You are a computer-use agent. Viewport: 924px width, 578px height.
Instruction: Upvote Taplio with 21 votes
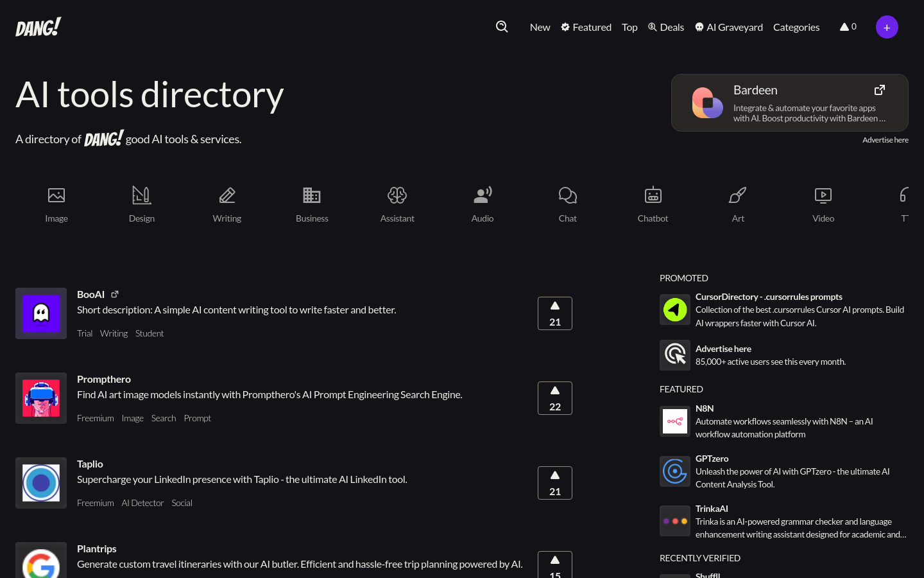click(x=555, y=483)
